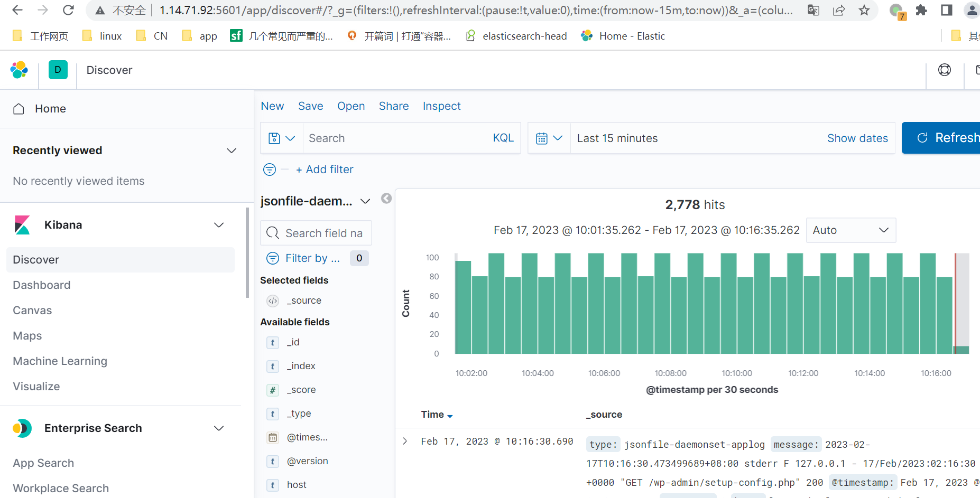Click the green D space avatar
Screen dimensions: 980x498
pos(58,70)
